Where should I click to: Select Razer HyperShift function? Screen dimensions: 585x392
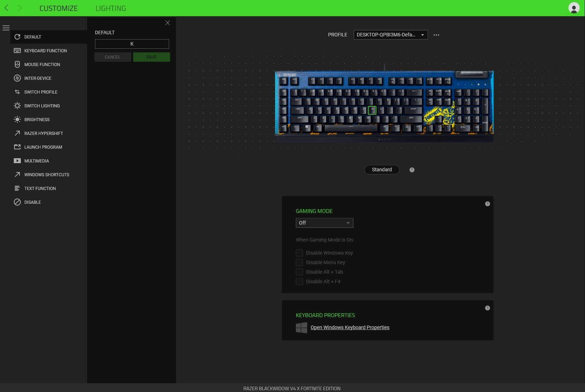pyautogui.click(x=43, y=133)
